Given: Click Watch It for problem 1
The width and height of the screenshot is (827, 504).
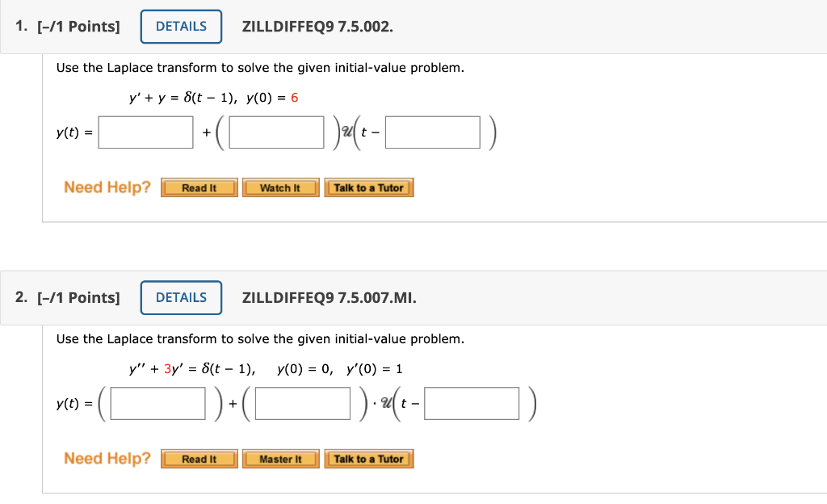Looking at the screenshot, I should (280, 187).
